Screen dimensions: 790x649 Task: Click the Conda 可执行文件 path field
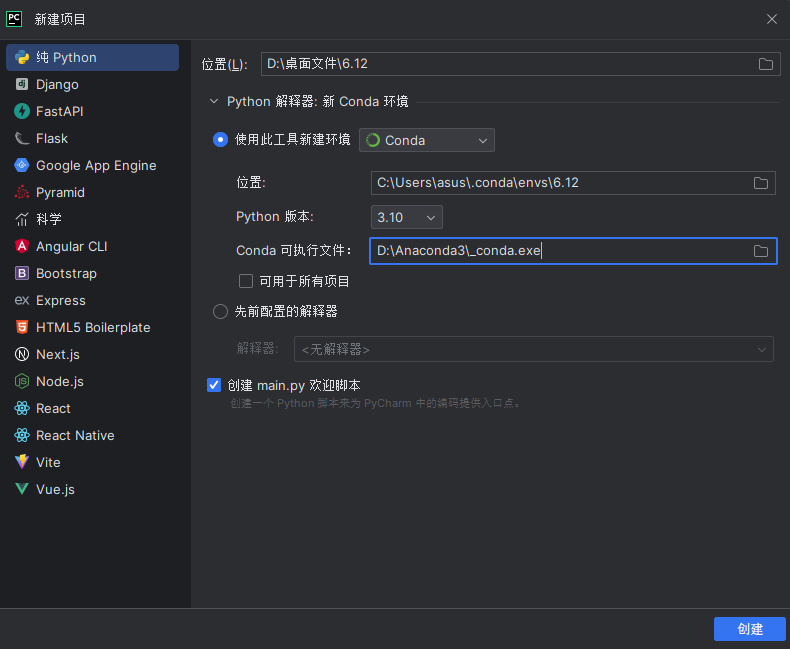[x=573, y=251]
